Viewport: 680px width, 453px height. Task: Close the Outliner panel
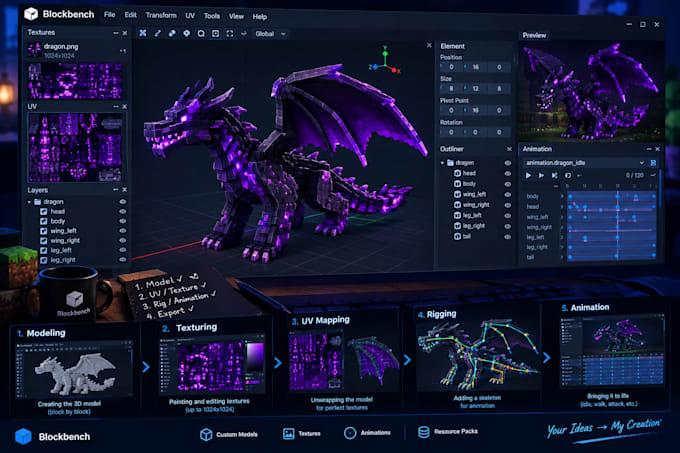click(x=510, y=149)
